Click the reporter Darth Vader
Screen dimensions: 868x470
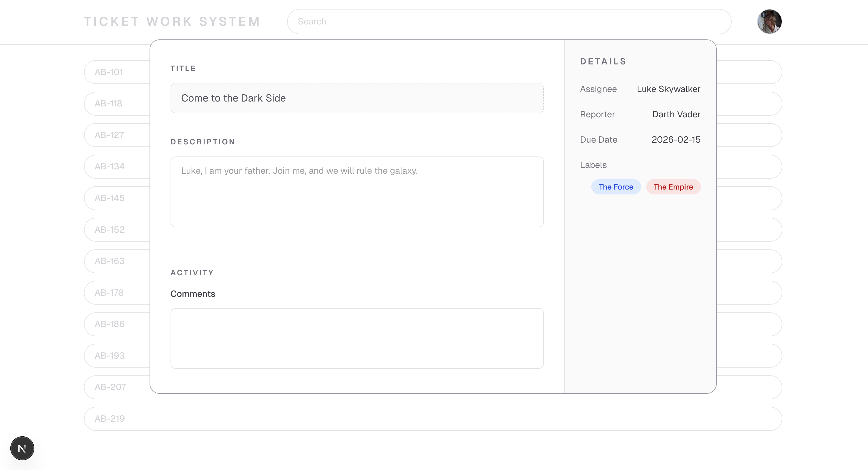676,114
